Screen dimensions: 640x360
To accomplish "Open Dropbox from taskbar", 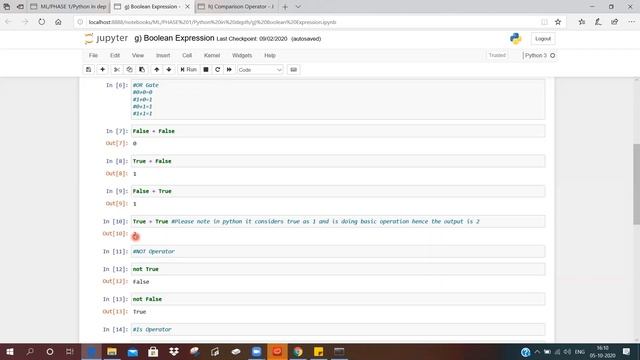I will coord(174,351).
